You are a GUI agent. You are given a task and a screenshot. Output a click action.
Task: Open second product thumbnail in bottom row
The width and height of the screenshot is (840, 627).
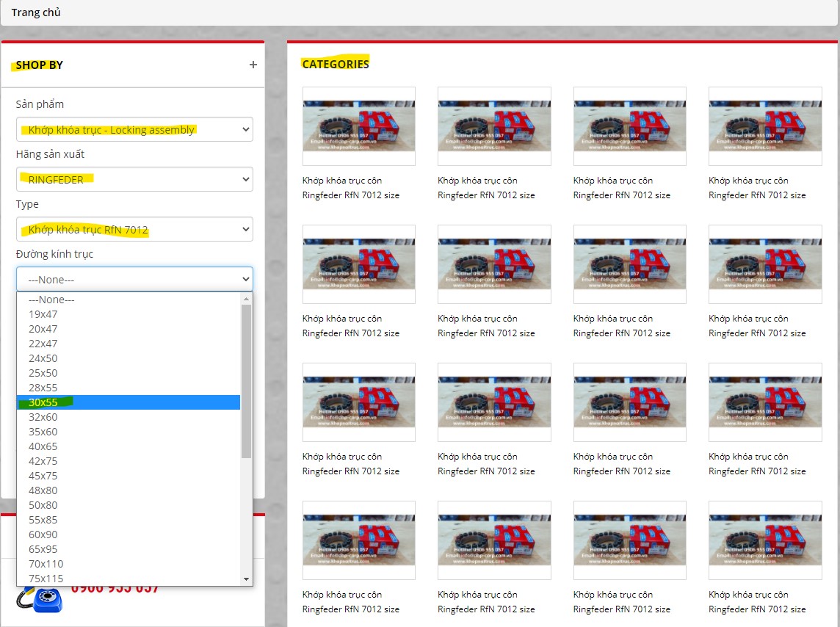click(494, 541)
